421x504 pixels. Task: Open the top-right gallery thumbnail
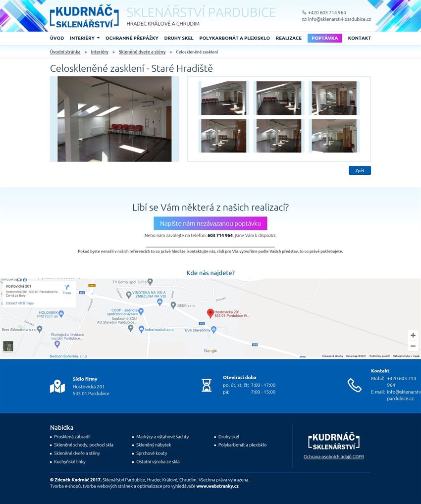coord(334,98)
